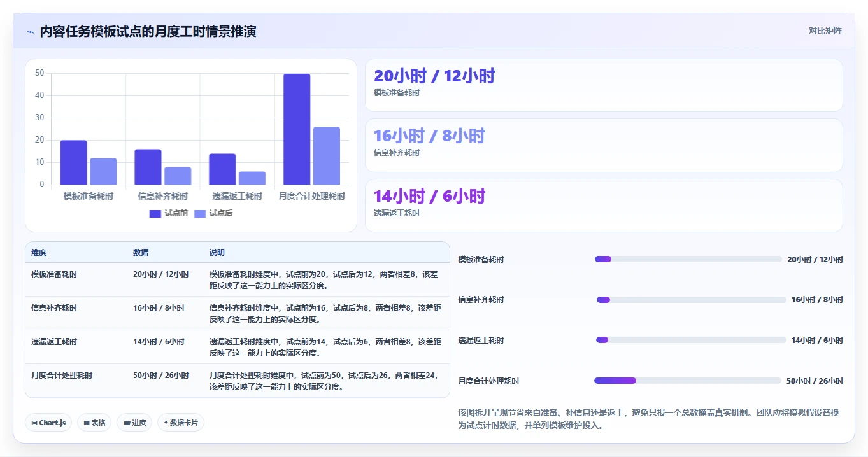
Task: Click the 月度合计处理耗时 progress bar
Action: click(x=688, y=381)
